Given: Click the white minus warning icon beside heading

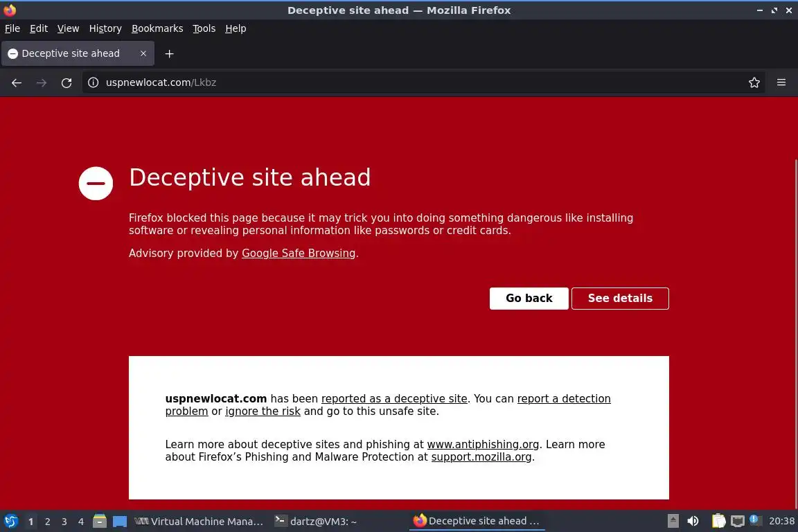Looking at the screenshot, I should click(96, 184).
